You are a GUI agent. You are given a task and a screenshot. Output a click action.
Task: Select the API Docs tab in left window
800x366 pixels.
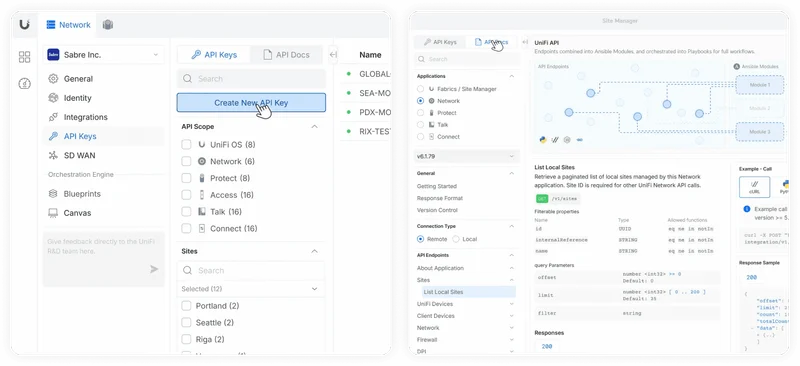(x=287, y=55)
